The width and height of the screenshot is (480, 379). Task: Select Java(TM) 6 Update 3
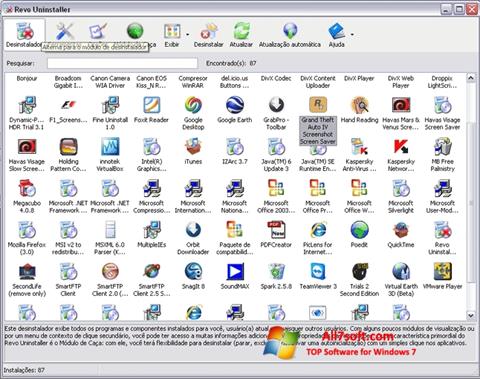tap(276, 155)
